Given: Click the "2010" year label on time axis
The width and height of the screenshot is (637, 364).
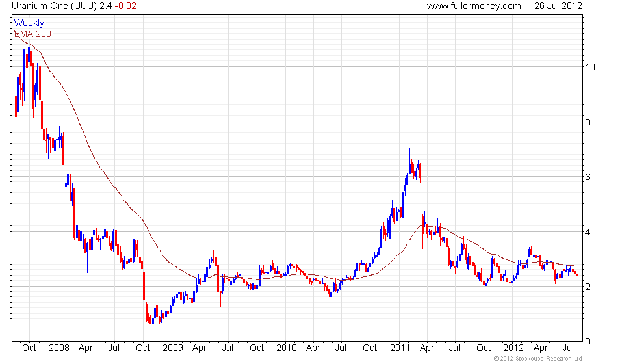Looking at the screenshot, I should pos(287,348).
